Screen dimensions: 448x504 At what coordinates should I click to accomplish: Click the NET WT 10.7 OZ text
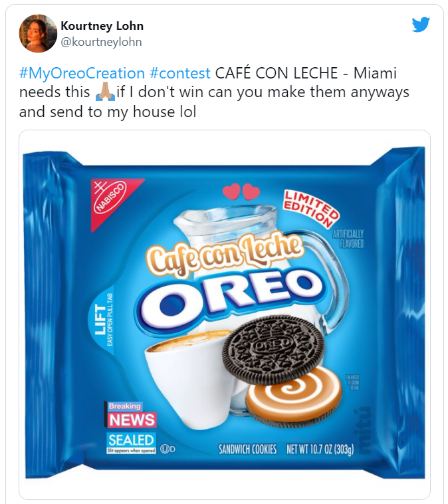tap(319, 449)
